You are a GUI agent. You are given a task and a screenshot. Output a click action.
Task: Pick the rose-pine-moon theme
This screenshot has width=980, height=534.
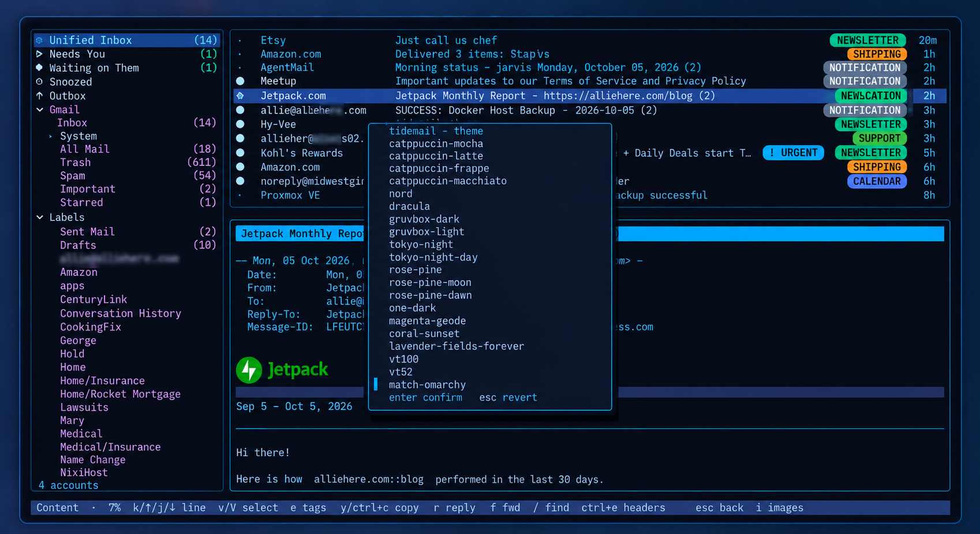tap(430, 283)
